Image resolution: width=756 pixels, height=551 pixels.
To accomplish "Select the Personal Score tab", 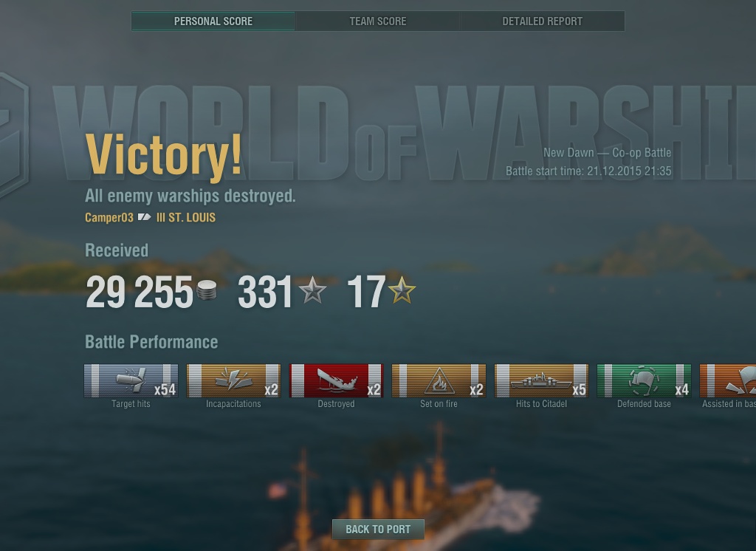I will coord(213,21).
